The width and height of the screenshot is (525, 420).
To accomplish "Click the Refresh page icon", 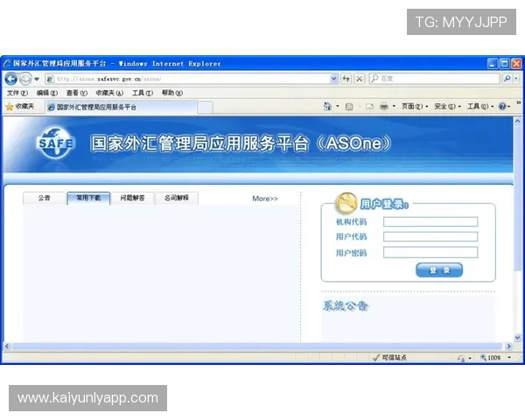I will pyautogui.click(x=346, y=79).
